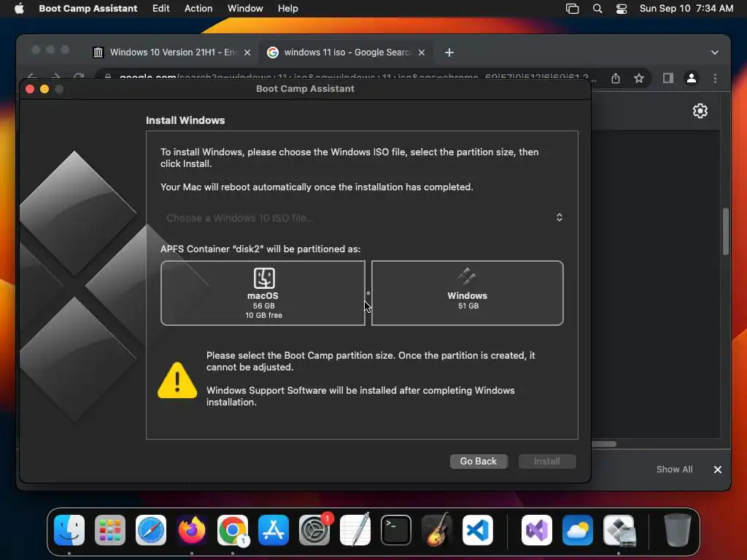Screen dimensions: 747x560
Task: Minimize Boot Camp Assistant with the yellow button
Action: [44, 89]
